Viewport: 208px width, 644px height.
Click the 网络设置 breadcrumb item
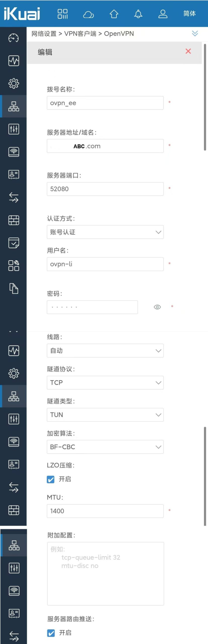coord(44,34)
